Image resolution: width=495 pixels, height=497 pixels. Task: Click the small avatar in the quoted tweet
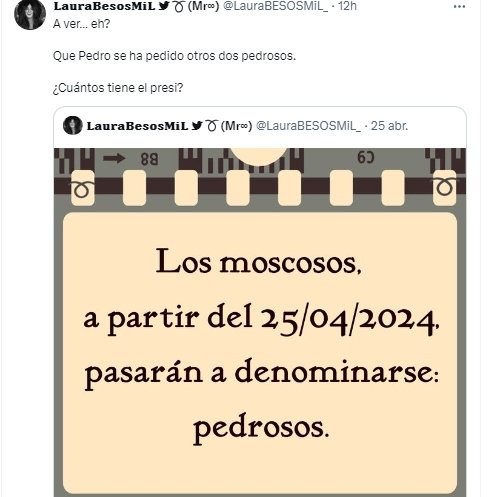(x=72, y=125)
